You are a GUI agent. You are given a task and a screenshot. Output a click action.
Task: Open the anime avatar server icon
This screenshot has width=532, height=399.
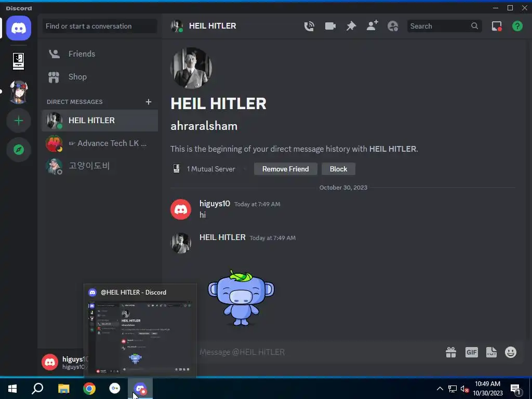19,91
